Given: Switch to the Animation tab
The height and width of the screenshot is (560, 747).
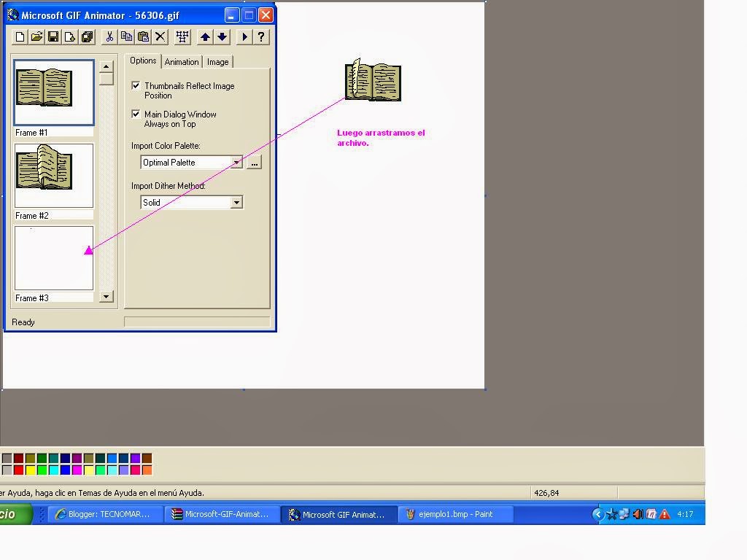Looking at the screenshot, I should point(182,62).
